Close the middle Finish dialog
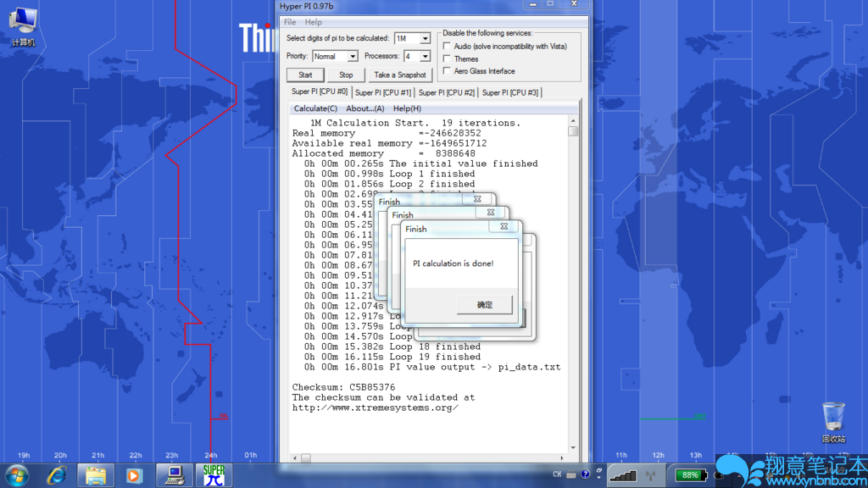 tap(491, 213)
